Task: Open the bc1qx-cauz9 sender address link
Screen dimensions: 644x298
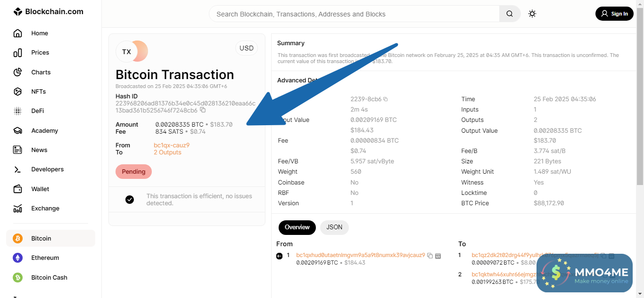Action: coord(172,145)
